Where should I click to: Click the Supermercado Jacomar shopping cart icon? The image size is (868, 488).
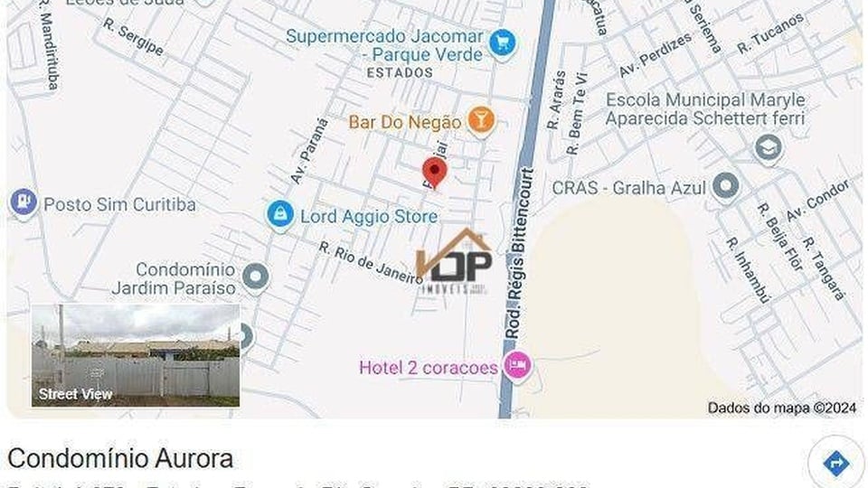coord(503,42)
